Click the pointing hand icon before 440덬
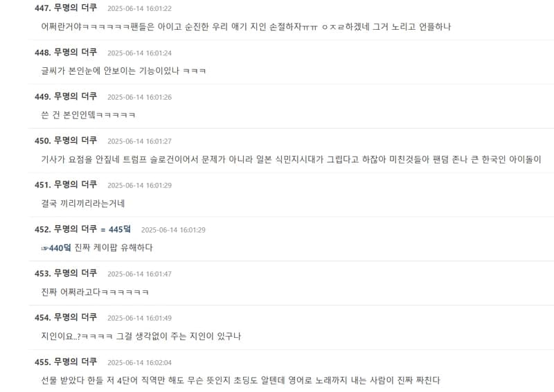The width and height of the screenshot is (554, 392). [44, 248]
